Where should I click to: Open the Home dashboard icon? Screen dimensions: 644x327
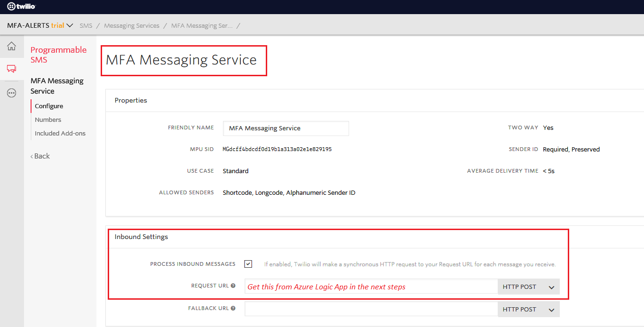coord(12,46)
